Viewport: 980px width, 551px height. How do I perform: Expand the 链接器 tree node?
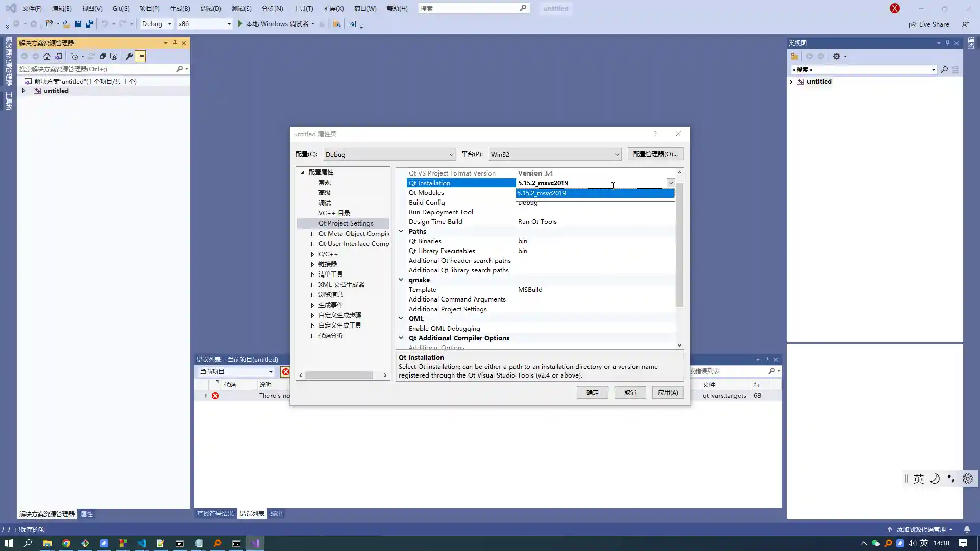[x=312, y=264]
